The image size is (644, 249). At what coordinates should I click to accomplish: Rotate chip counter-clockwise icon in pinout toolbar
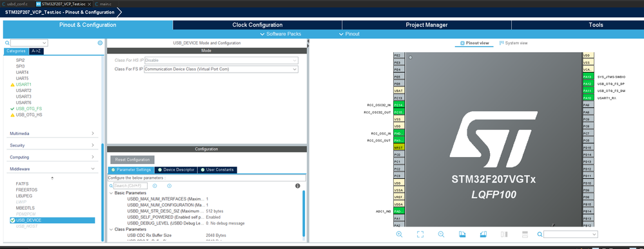[483, 234]
